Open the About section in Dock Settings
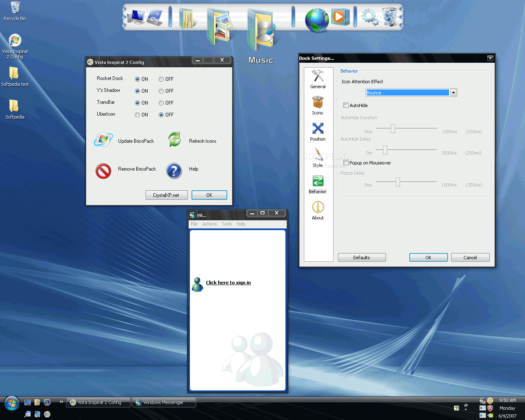Viewport: 525px width, 420px height. pos(318,210)
